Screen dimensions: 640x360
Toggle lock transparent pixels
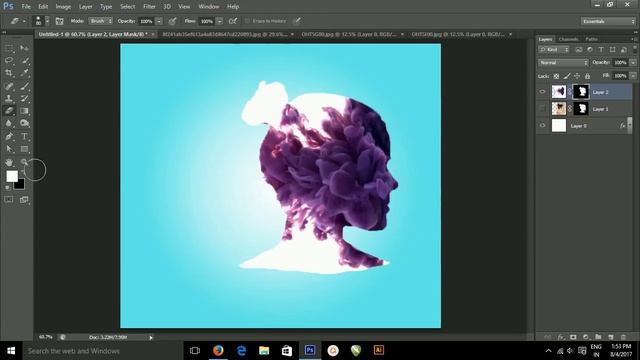556,76
